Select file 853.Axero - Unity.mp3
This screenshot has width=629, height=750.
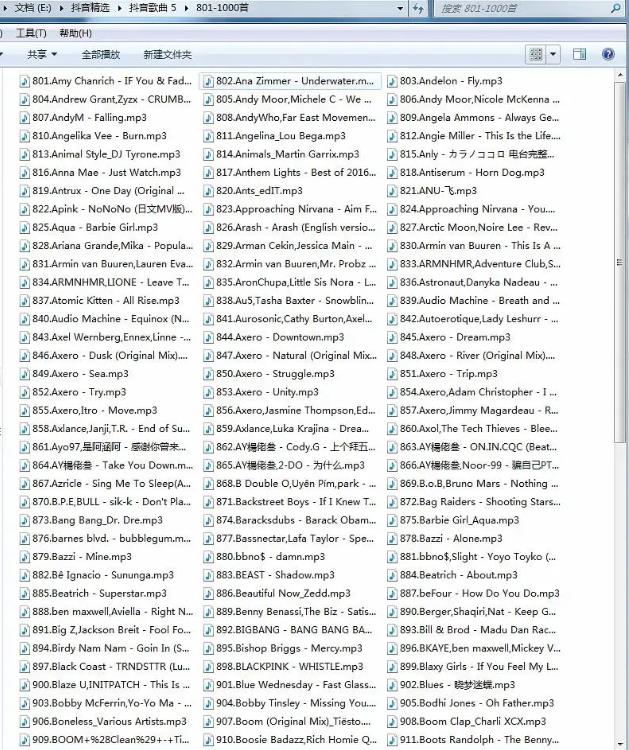coord(261,392)
